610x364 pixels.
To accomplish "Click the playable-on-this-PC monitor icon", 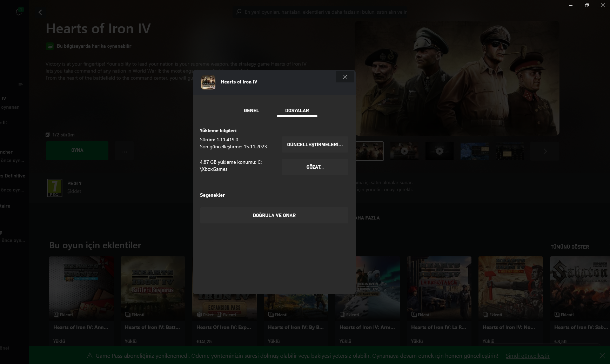I will (x=50, y=46).
